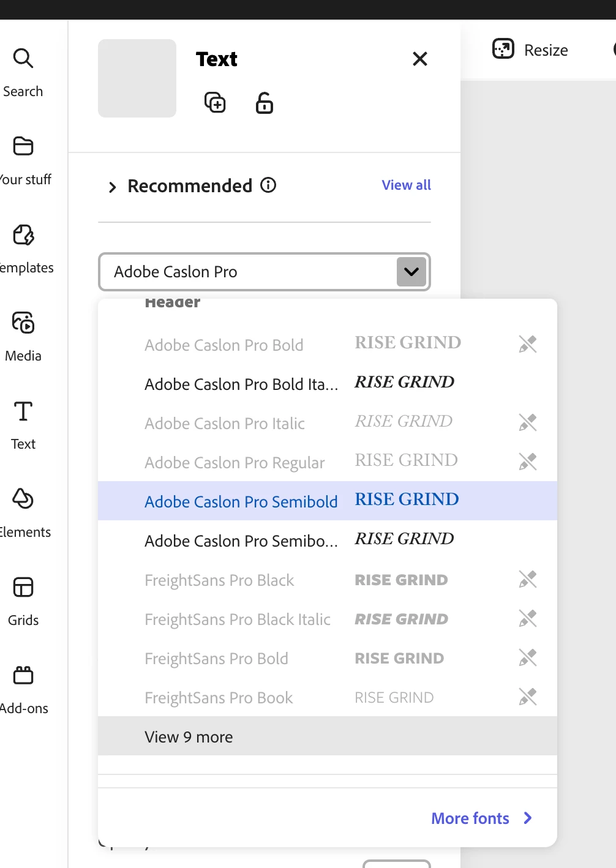Viewport: 616px width, 868px height.
Task: Click the premium icon beside FreightSans Pro Book
Action: coord(527,697)
